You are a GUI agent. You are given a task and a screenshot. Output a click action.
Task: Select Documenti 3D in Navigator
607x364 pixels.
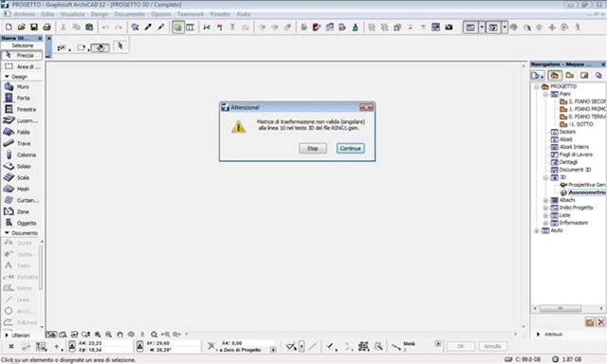571,170
